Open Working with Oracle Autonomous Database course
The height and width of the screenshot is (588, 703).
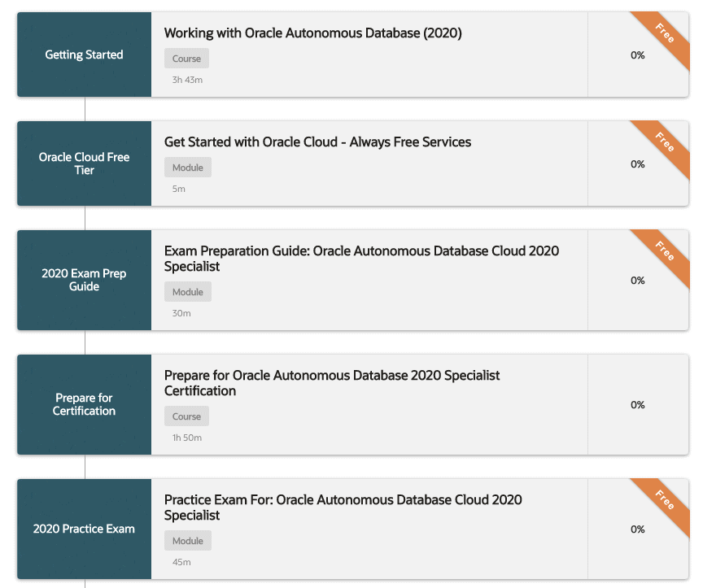(x=312, y=33)
